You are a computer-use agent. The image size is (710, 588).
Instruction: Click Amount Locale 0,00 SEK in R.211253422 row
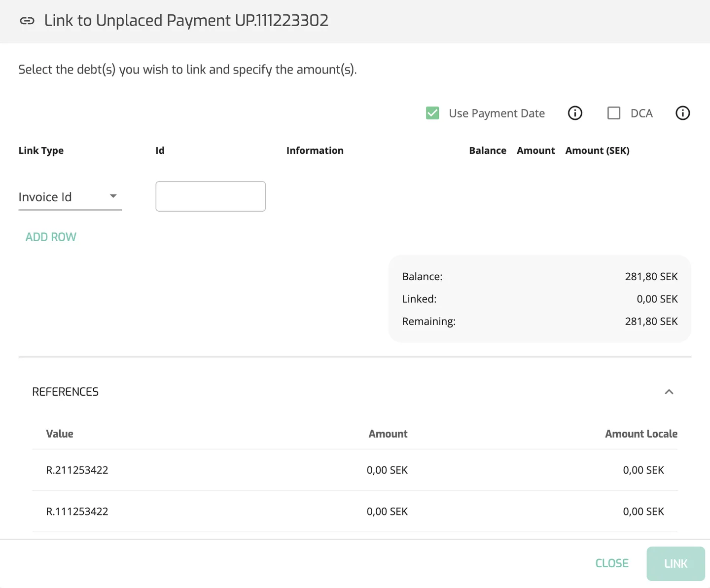click(643, 470)
